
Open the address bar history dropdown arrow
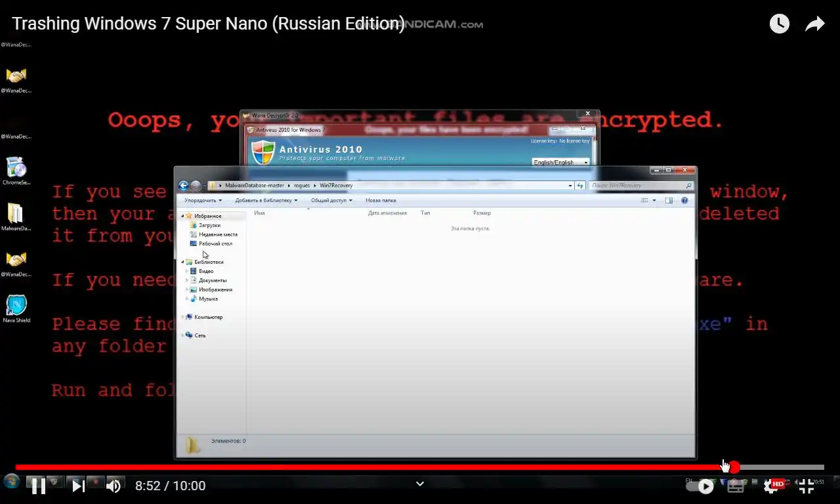pos(570,186)
